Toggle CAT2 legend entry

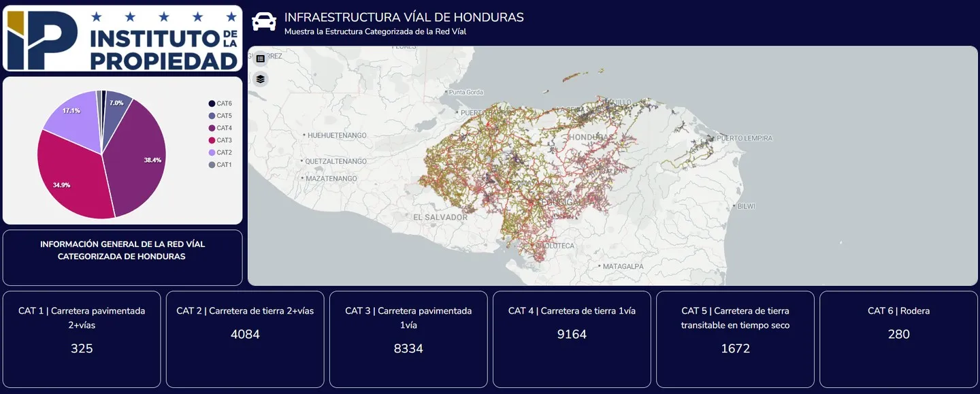point(220,152)
